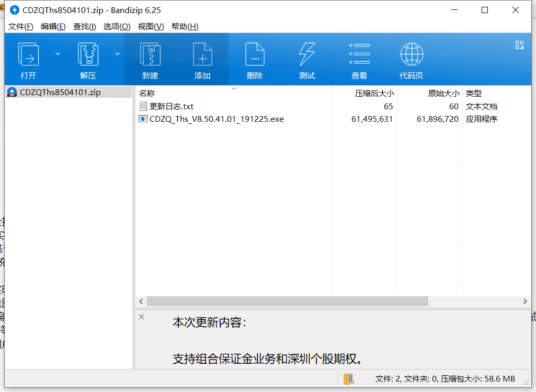Viewport: 536px width, 392px height.
Task: Click the status bar file count text
Action: pos(445,379)
